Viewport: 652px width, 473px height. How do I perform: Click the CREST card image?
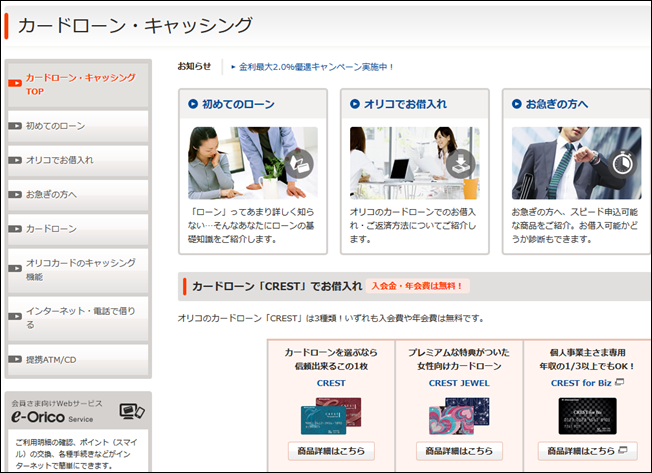point(331,416)
